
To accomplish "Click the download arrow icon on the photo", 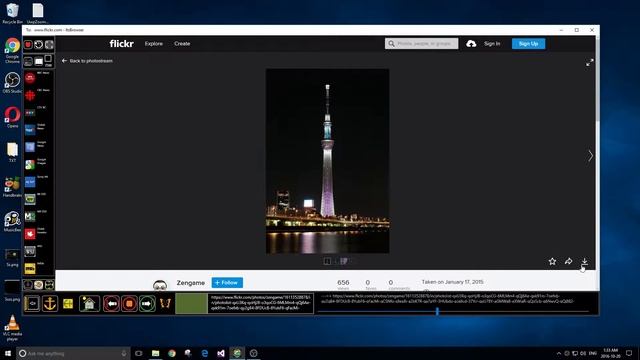I will 584,261.
